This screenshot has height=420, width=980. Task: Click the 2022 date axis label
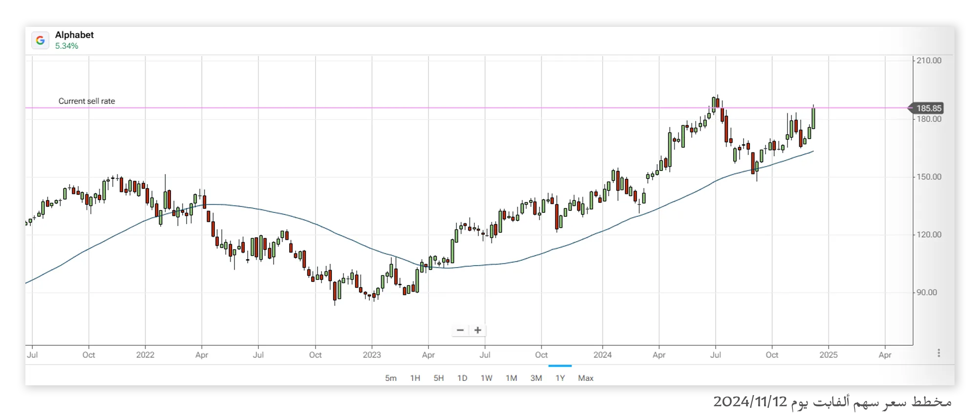(145, 355)
